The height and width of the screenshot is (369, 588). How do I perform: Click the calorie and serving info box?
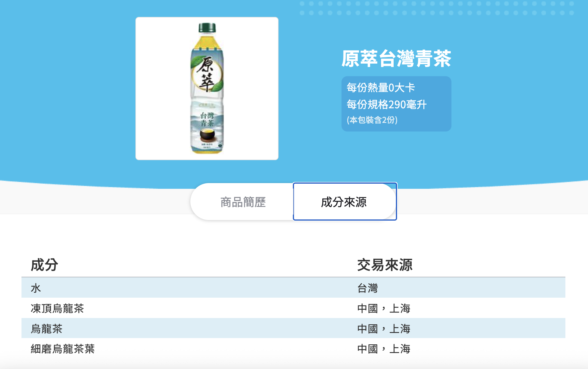396,104
